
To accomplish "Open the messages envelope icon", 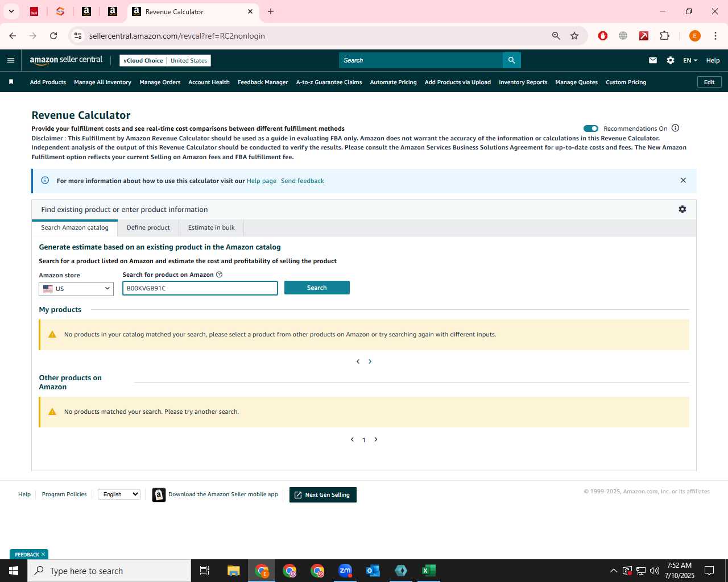I will click(x=653, y=60).
